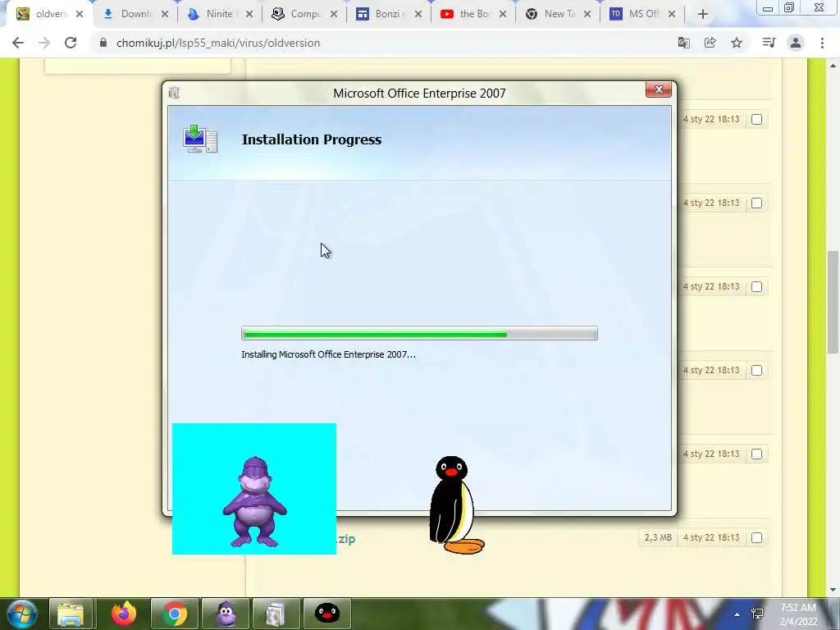The width and height of the screenshot is (840, 630).
Task: Click the Installation Progress computer icon
Action: [200, 139]
